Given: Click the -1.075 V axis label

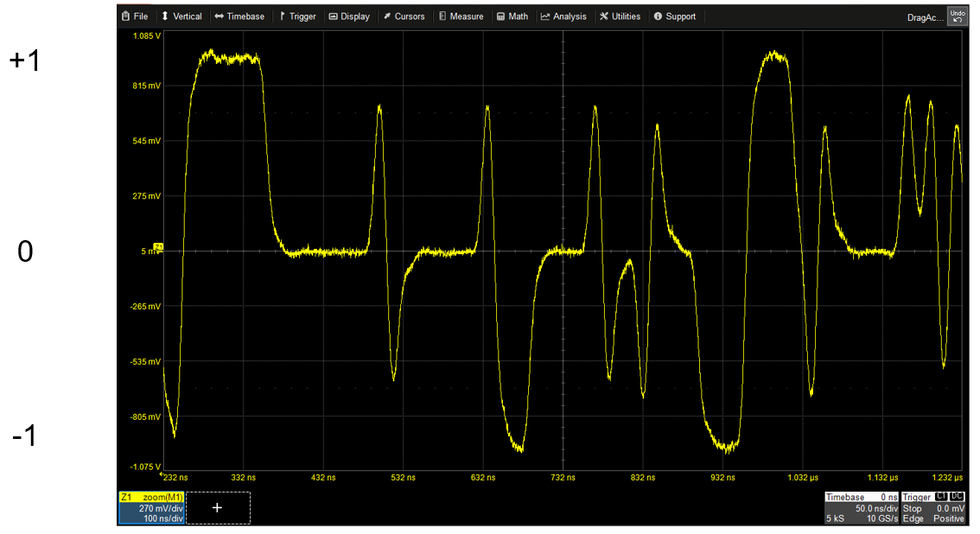Looking at the screenshot, I should click(145, 467).
